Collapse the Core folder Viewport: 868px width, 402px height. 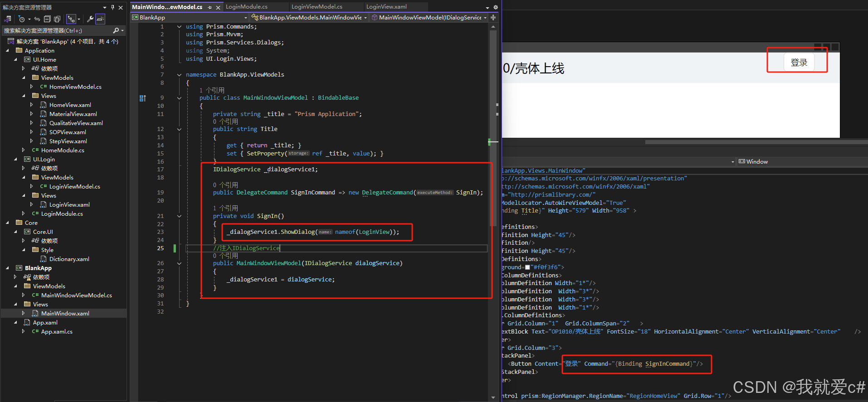(7, 223)
